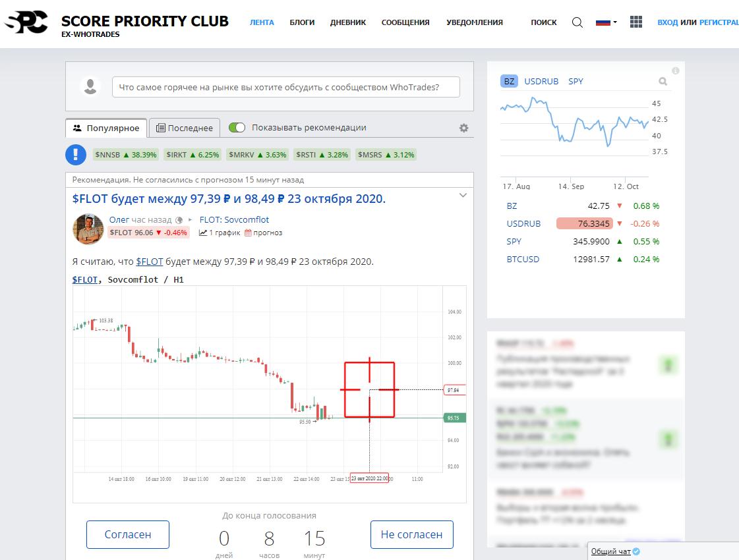Click the info icon above ticker widget
The image size is (739, 560).
675,70
